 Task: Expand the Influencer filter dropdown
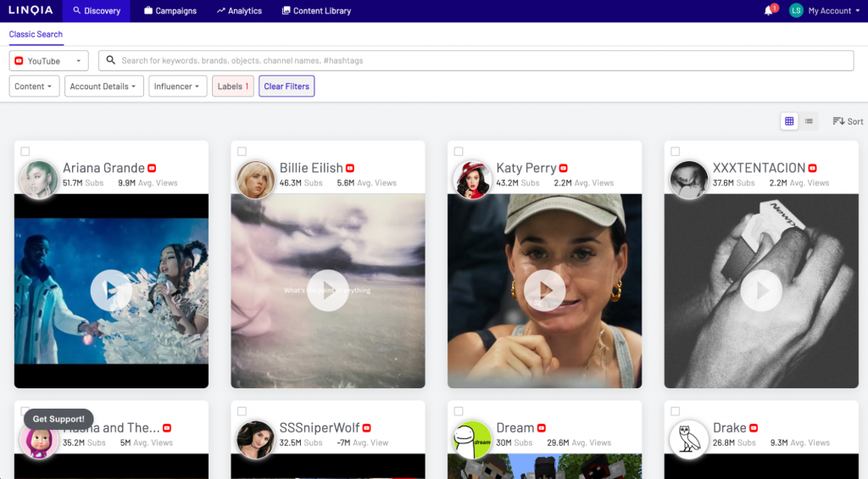177,86
